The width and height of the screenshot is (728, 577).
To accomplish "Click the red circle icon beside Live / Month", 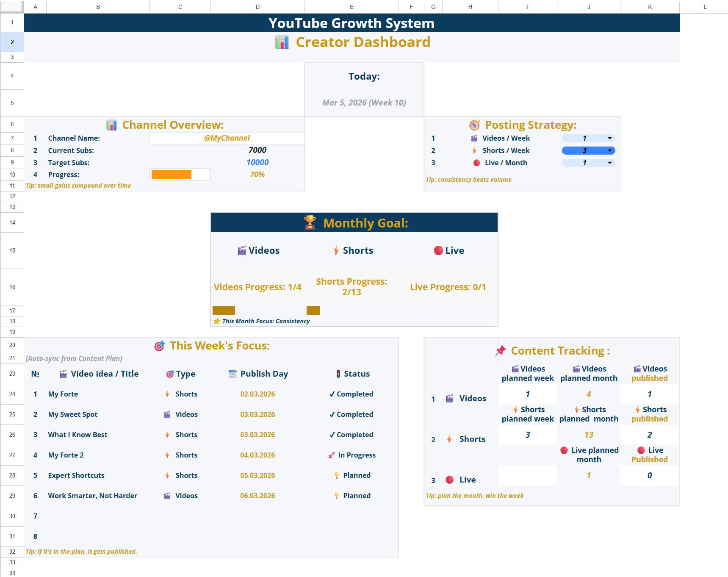I will 476,163.
